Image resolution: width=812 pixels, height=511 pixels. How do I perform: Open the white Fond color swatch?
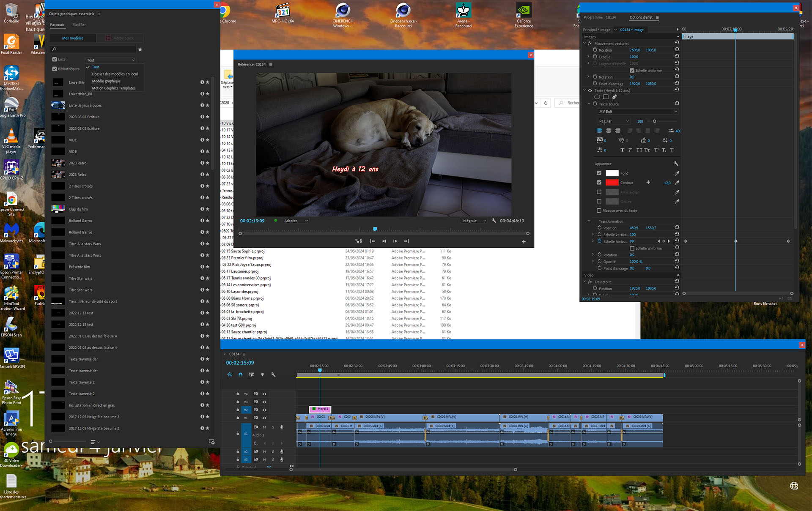coord(612,173)
